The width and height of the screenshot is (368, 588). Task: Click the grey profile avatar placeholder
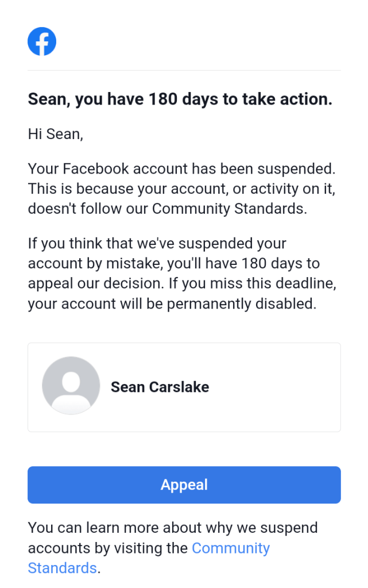71,385
